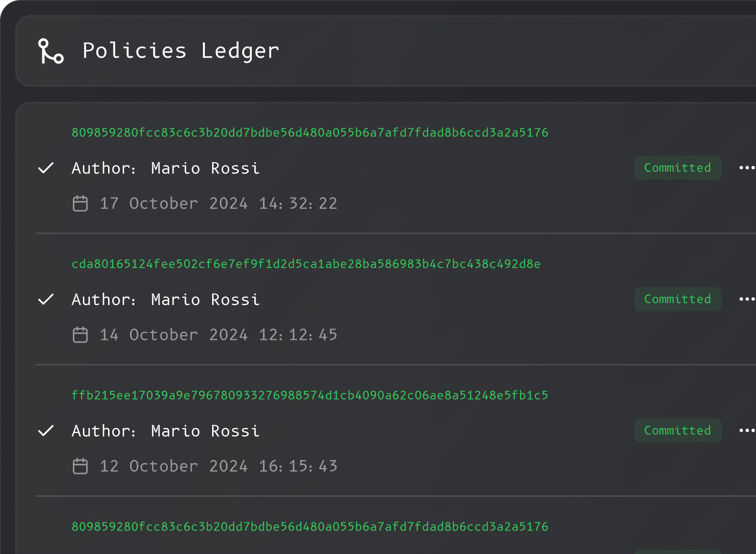756x554 pixels.
Task: Click the Policies Ledger title
Action: point(181,51)
